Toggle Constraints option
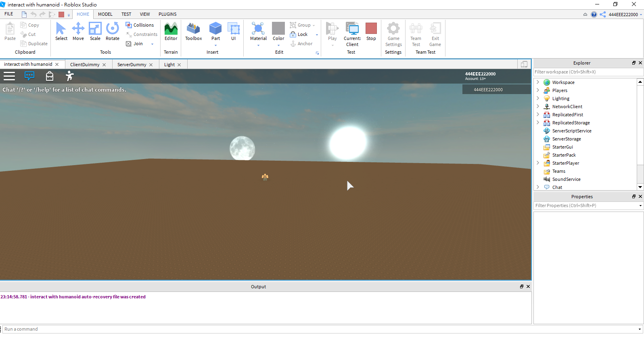The image size is (644, 346). tap(141, 34)
